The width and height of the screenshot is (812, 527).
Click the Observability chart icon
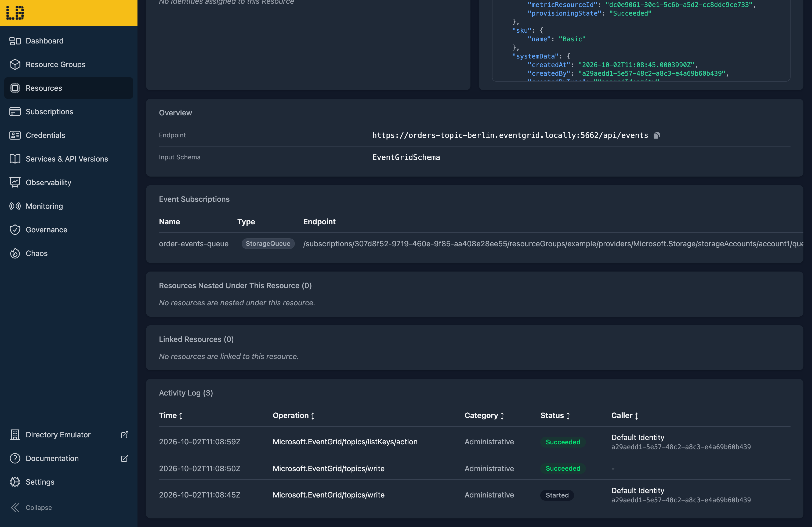[x=15, y=182]
